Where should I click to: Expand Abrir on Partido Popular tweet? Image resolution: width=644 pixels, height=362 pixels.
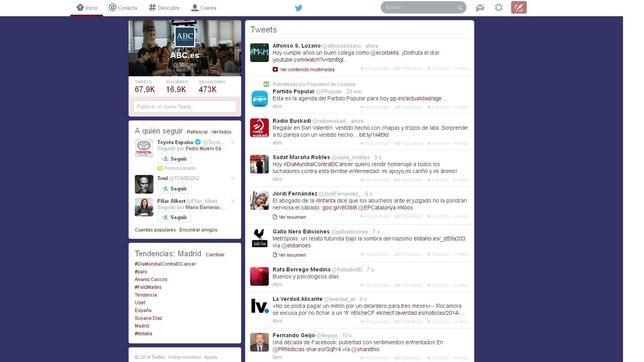[x=277, y=106]
